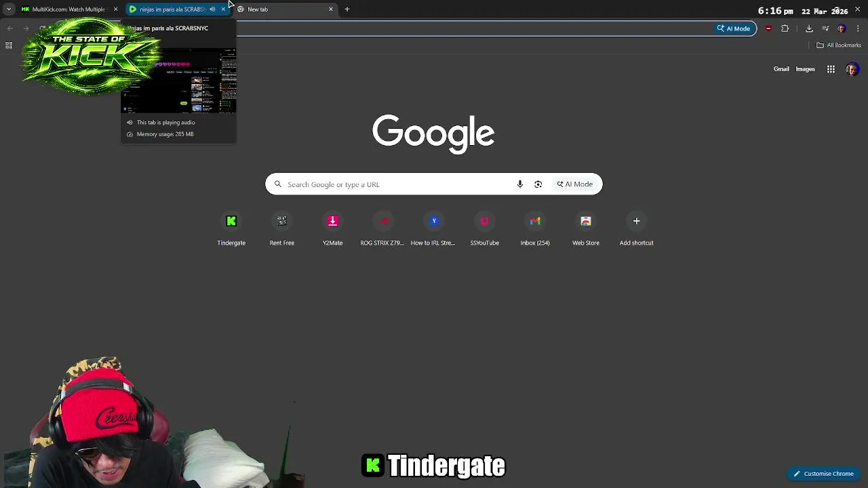Open the Chrome profile avatar in toolbar

(842, 28)
